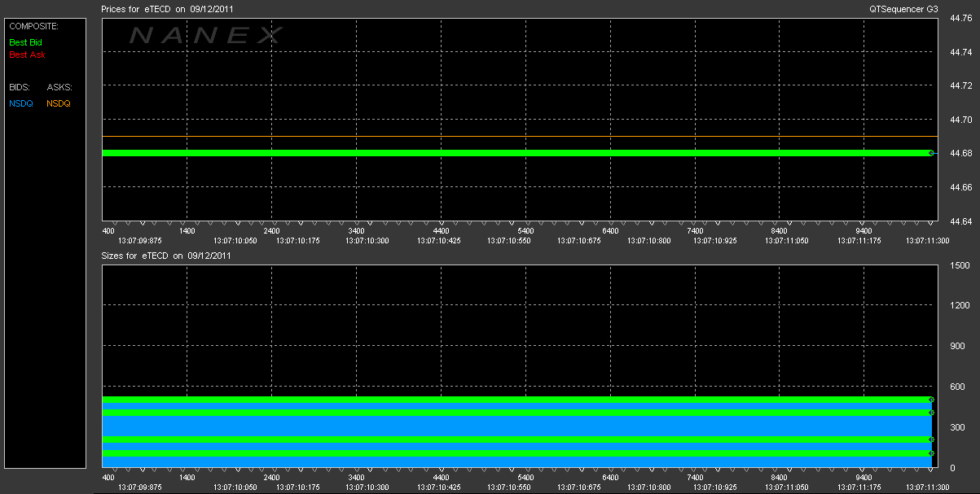Image resolution: width=980 pixels, height=494 pixels.
Task: Click the QTSequencer G3 label
Action: [904, 8]
